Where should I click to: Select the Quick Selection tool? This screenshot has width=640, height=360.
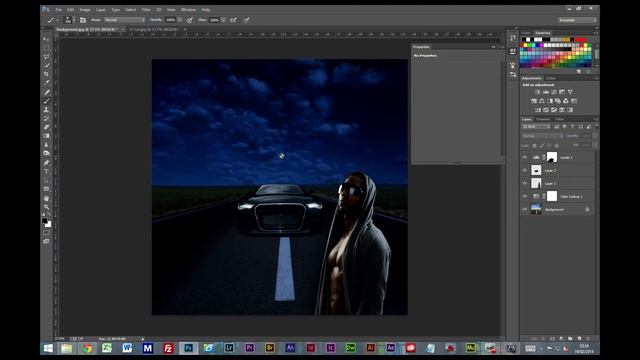(46, 65)
